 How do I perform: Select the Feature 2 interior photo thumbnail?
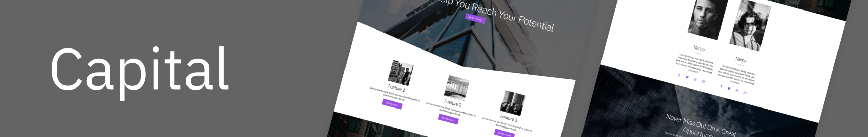click(457, 88)
